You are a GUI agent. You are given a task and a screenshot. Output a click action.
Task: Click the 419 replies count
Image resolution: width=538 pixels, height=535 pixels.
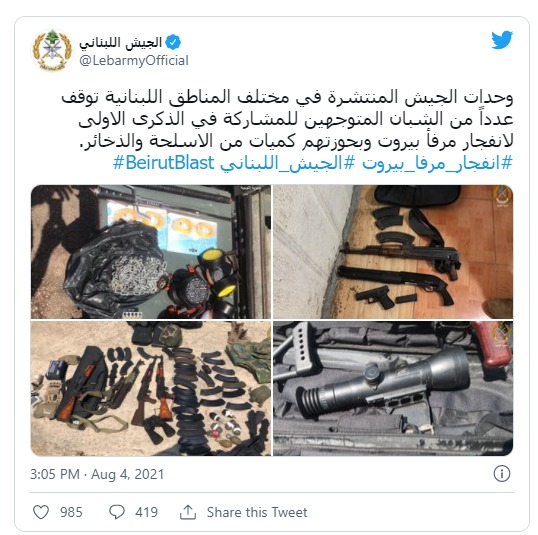pos(147,512)
